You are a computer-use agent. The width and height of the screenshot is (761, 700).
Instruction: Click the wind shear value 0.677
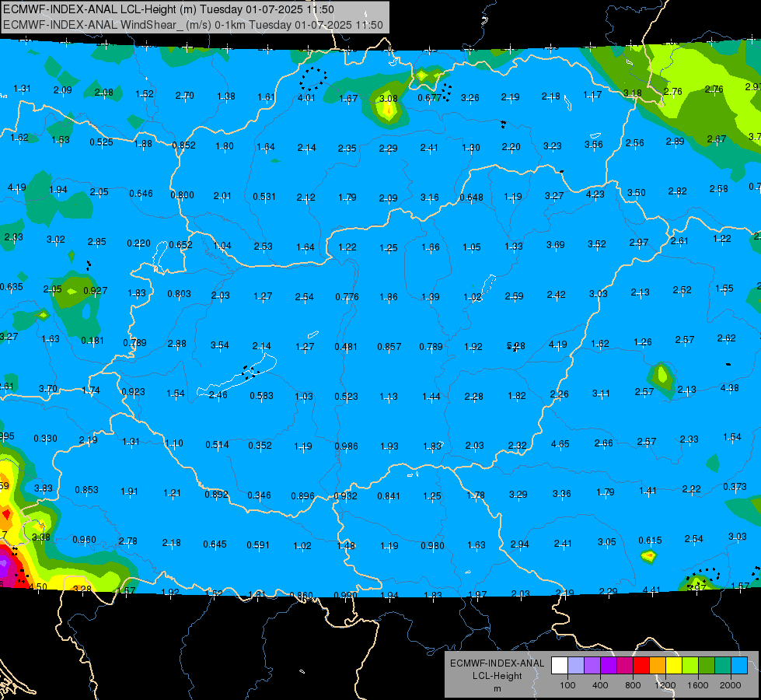(430, 98)
